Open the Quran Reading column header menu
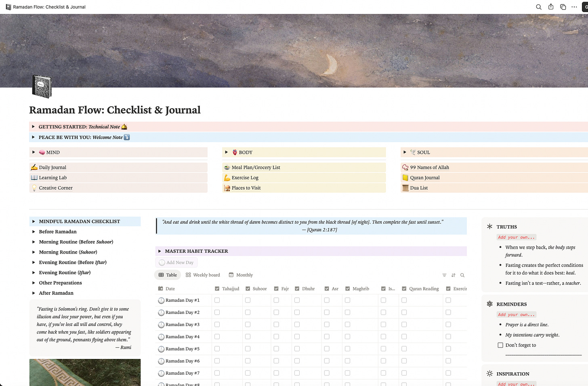 (420, 289)
